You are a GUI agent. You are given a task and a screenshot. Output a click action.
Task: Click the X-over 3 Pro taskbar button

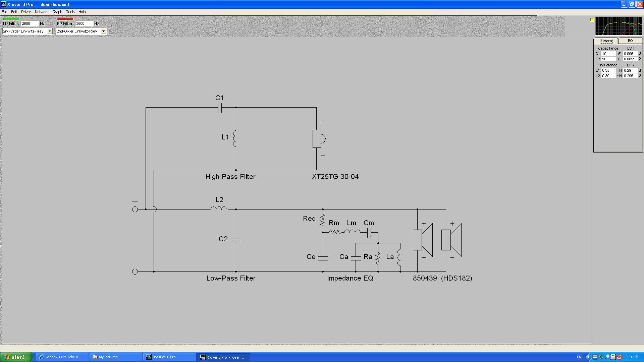pos(224,357)
